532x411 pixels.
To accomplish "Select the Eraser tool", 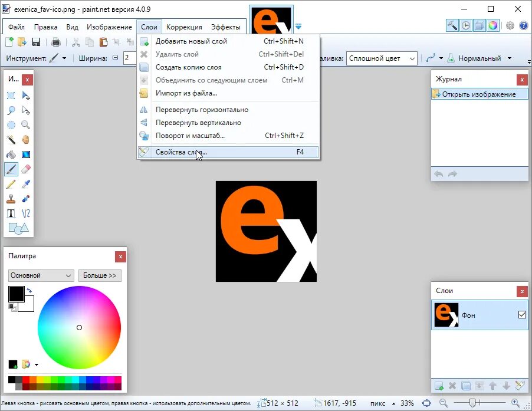I will click(25, 169).
